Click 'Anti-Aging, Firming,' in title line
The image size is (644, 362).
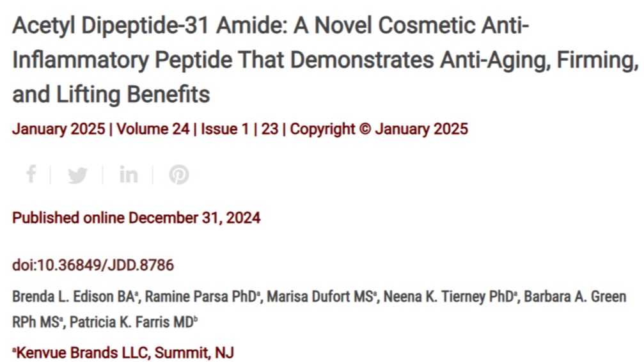tap(539, 60)
